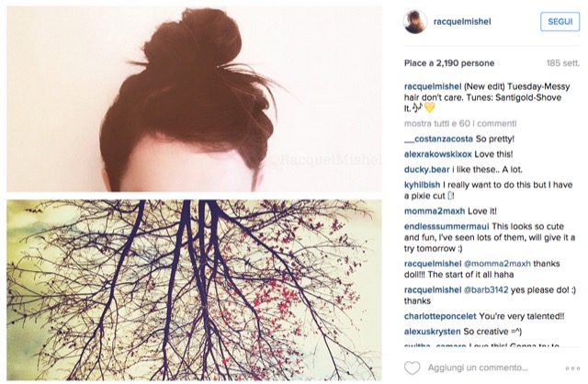Open endlesssummermaui commenter profile
Image resolution: width=588 pixels, height=384 pixels.
point(447,227)
